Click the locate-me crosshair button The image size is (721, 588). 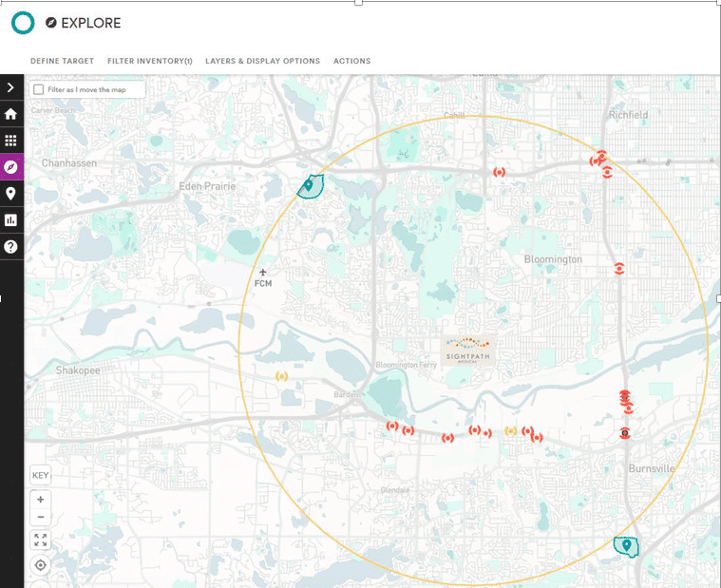click(x=40, y=565)
